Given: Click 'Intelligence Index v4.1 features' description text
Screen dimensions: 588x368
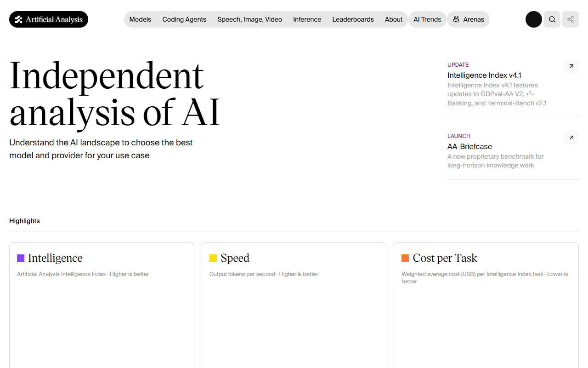Looking at the screenshot, I should tap(497, 94).
